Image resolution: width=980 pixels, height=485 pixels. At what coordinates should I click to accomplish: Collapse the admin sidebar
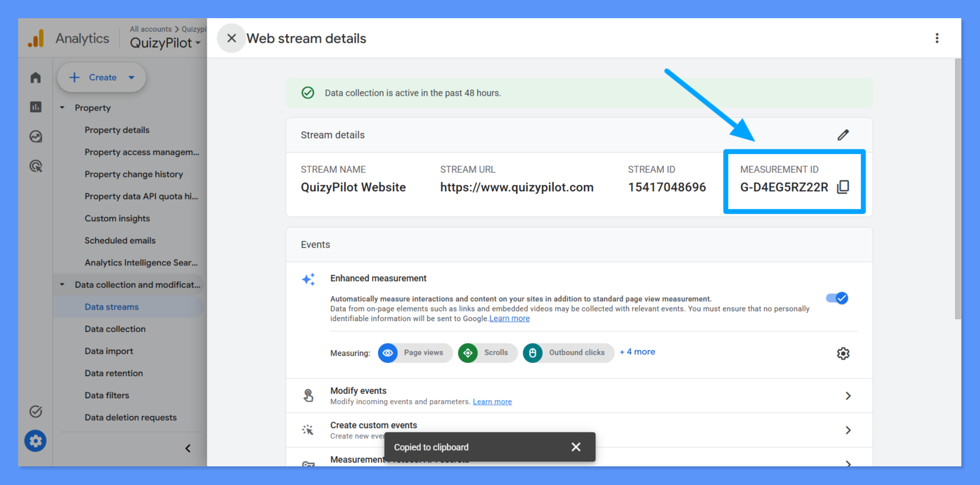[188, 448]
